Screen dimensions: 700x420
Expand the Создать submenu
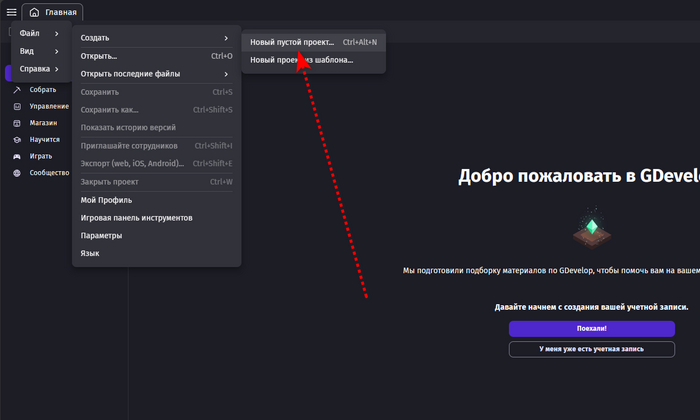coord(156,38)
